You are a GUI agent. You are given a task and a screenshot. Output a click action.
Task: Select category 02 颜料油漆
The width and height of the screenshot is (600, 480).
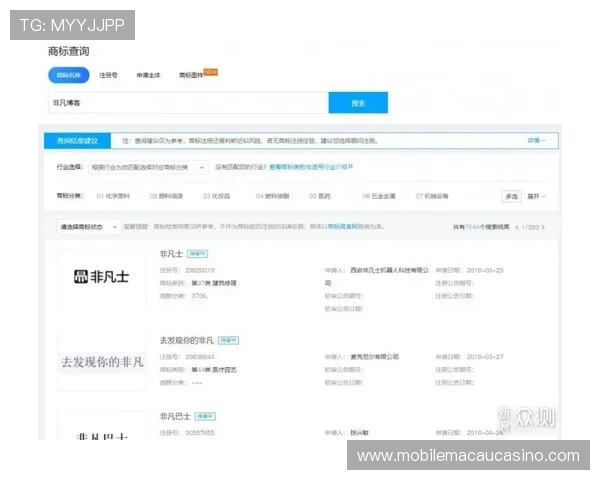[x=166, y=196]
